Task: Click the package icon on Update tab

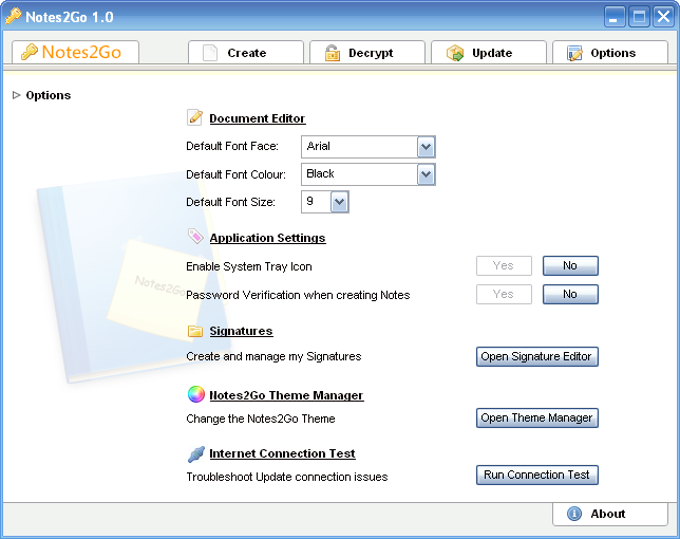Action: coord(455,53)
